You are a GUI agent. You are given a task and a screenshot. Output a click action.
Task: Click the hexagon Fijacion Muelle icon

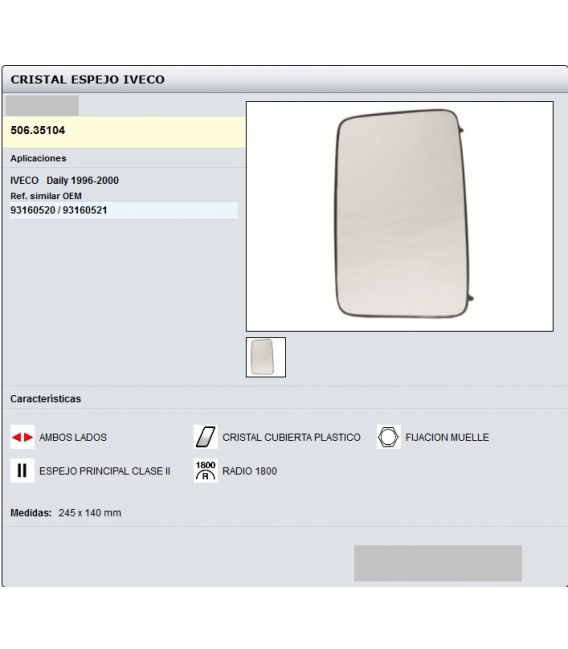(389, 437)
